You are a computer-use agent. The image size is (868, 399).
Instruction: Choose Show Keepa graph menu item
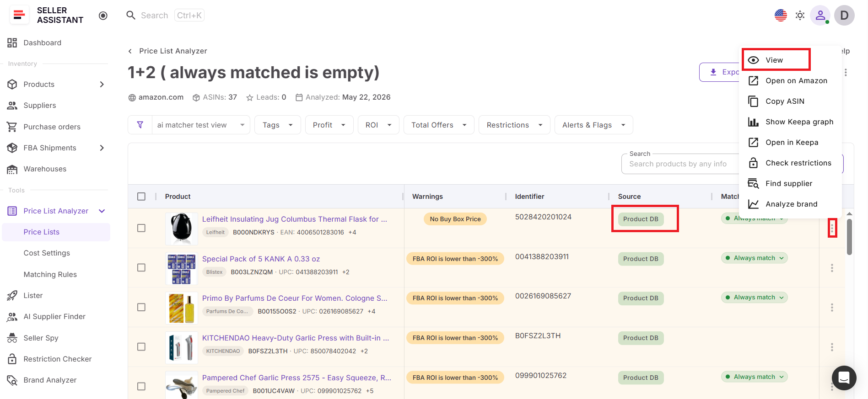pos(790,122)
